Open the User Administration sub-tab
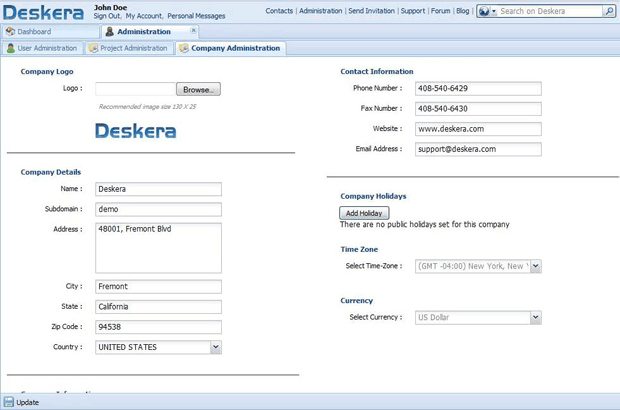620x410 pixels. point(42,48)
